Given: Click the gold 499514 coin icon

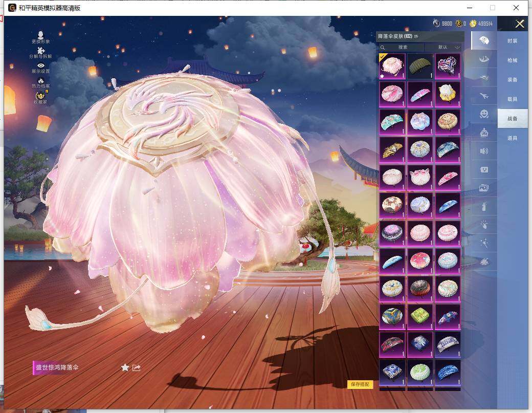Looking at the screenshot, I should pos(473,24).
